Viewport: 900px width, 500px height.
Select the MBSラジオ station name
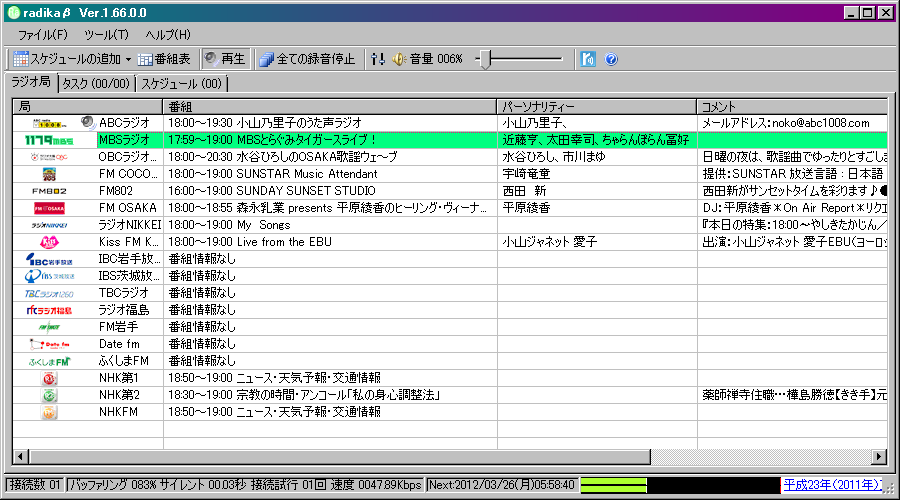tap(124, 140)
